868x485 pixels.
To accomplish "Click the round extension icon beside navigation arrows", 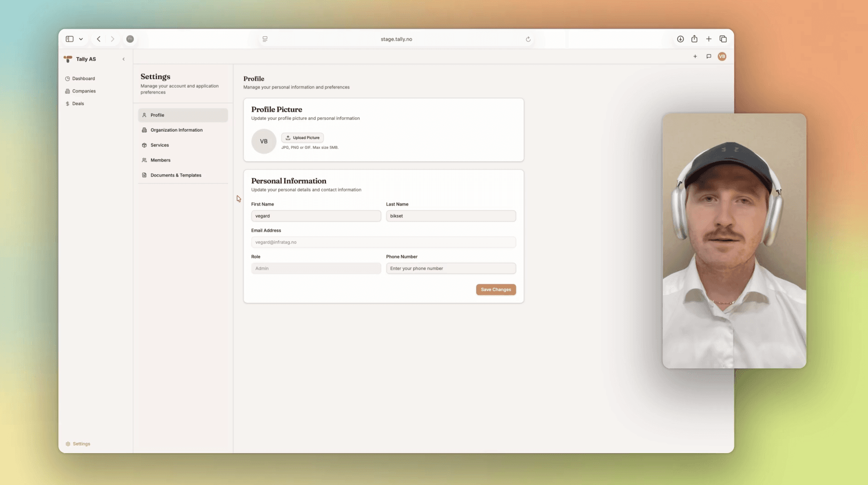I will tap(130, 39).
